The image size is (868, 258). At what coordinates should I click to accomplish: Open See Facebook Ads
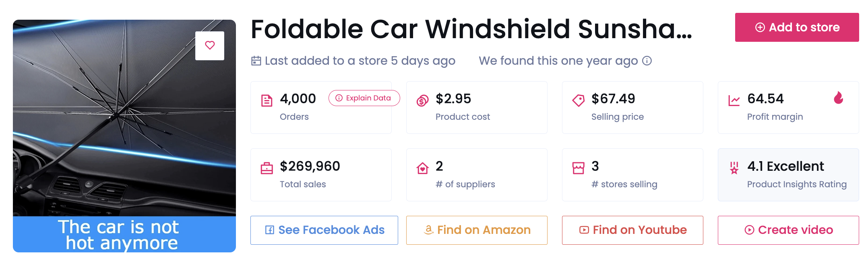[324, 230]
